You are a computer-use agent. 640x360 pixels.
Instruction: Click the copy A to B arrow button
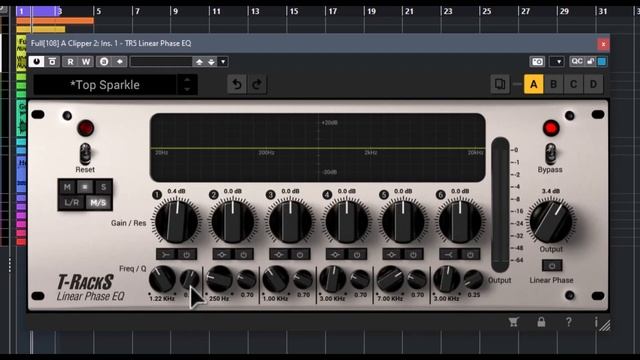point(120,62)
